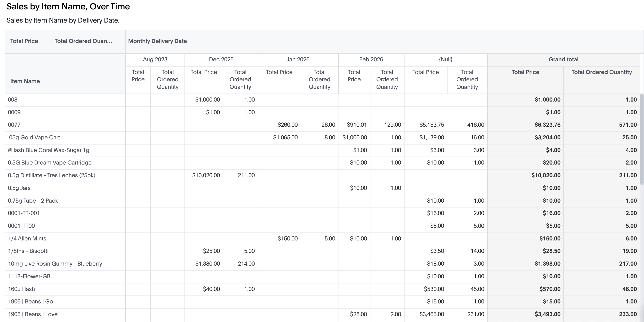Select the $5,153.75 Null total price cell
644x322 pixels.
tap(432, 125)
